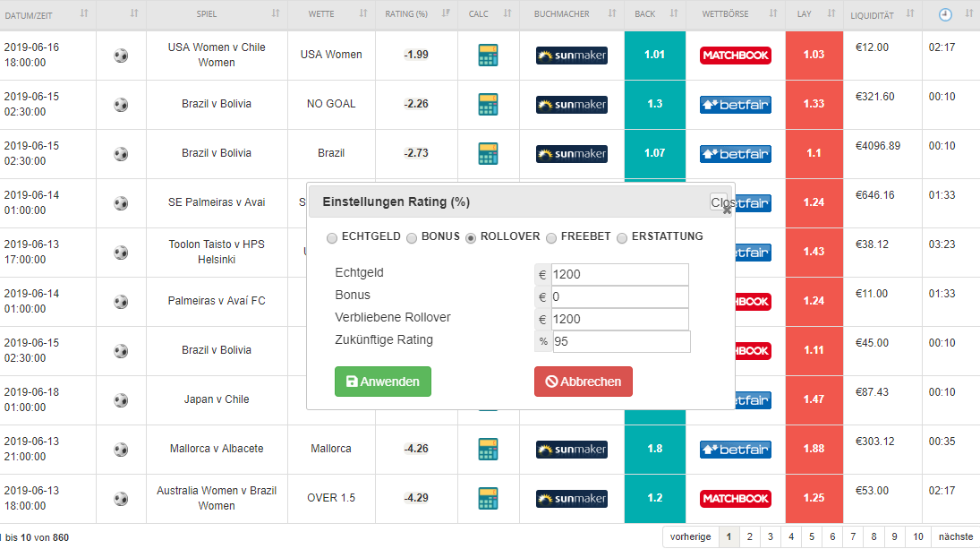The image size is (980, 549).
Task: Go to the nächste page
Action: [x=955, y=536]
